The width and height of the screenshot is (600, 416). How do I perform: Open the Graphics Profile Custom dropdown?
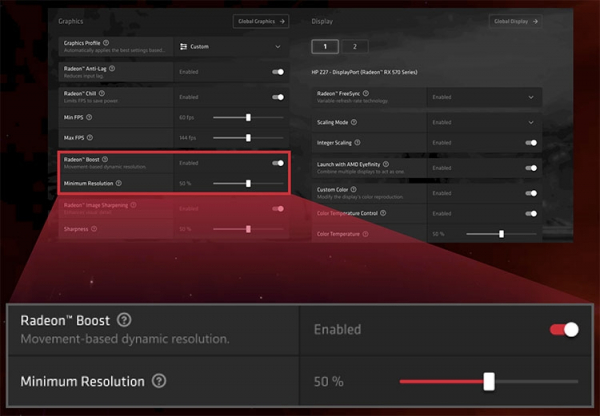pyautogui.click(x=231, y=47)
